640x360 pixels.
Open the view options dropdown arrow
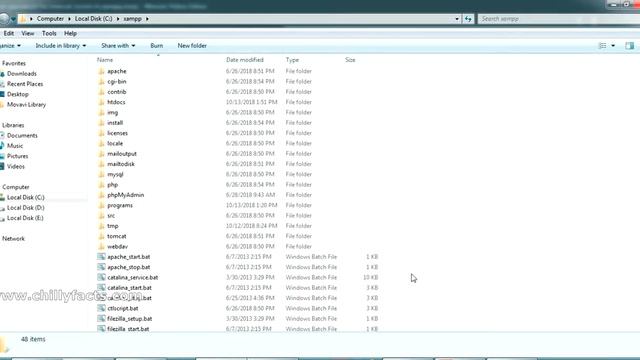613,46
